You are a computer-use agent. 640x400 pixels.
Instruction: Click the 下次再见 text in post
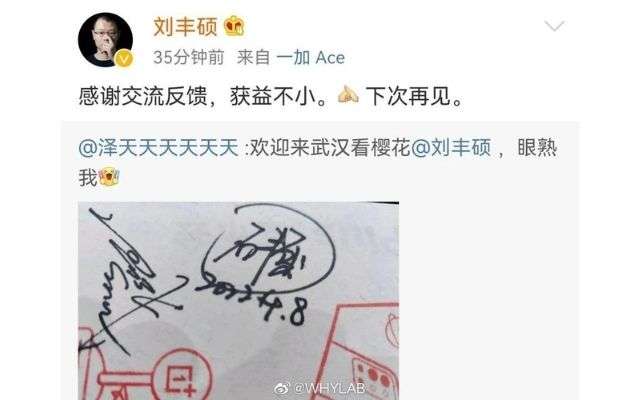tap(409, 97)
